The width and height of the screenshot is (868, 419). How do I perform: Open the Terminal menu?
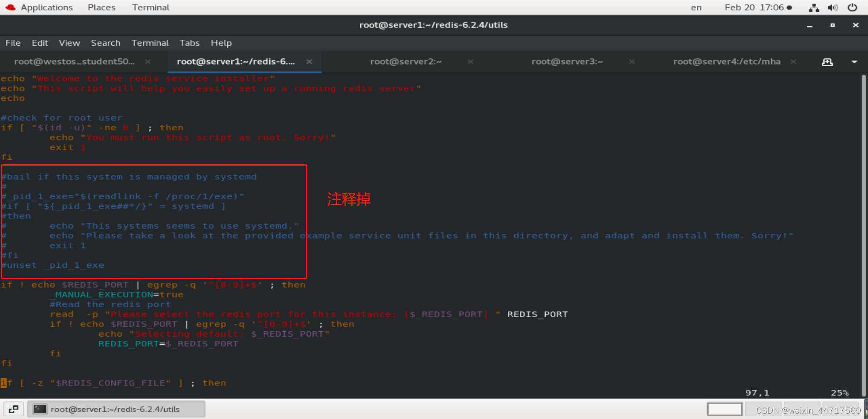click(x=150, y=43)
